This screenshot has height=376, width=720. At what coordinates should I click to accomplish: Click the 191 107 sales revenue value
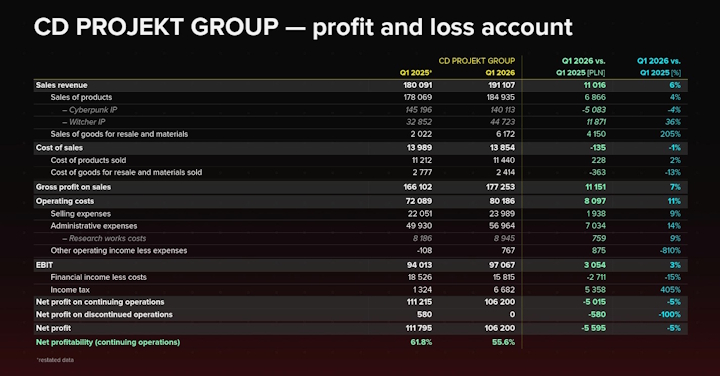pyautogui.click(x=501, y=85)
